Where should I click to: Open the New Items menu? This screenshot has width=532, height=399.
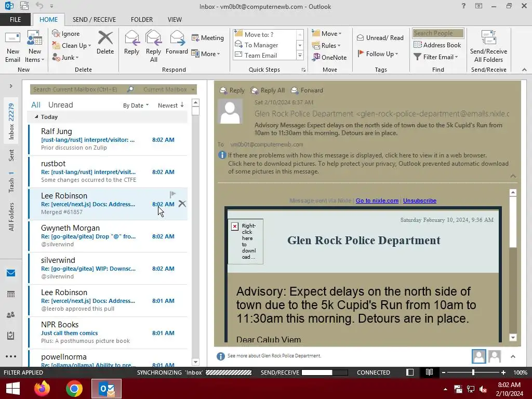coord(35,47)
